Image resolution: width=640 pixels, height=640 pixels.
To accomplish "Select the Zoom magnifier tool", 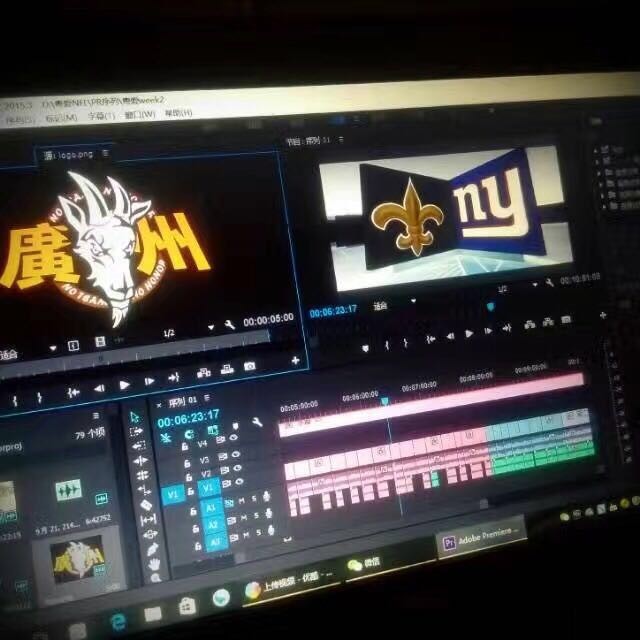I will (156, 578).
